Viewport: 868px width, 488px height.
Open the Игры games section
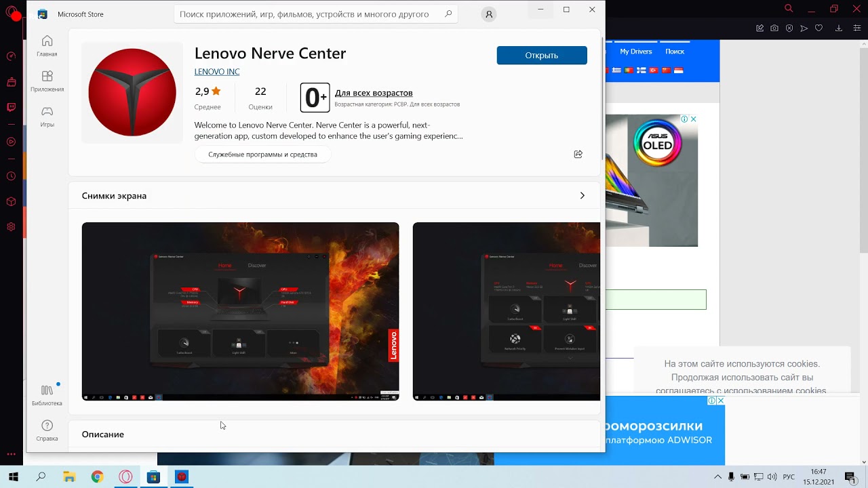pyautogui.click(x=47, y=117)
